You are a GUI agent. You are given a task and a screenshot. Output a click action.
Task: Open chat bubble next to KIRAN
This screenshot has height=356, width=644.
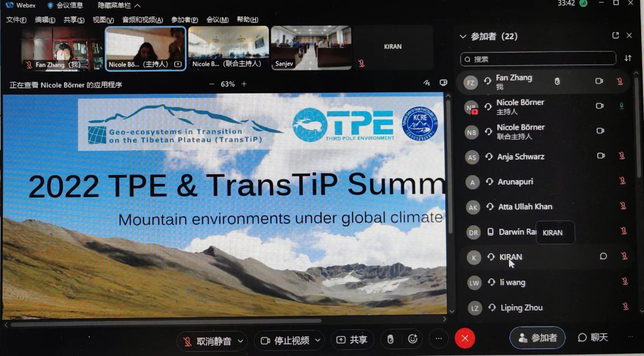603,257
